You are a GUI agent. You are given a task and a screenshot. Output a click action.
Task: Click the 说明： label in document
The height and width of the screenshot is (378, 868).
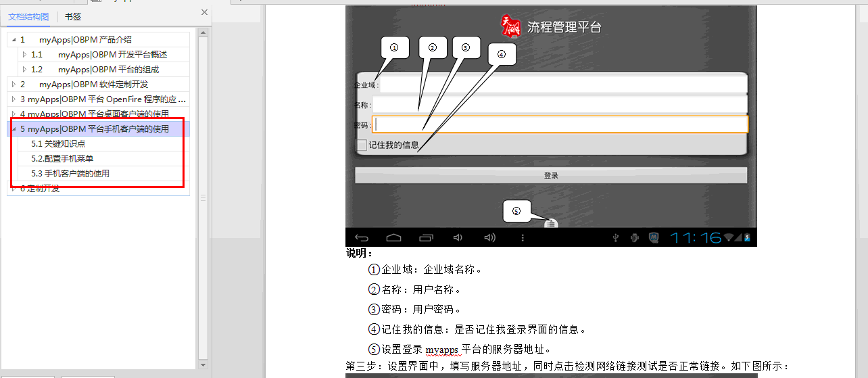click(x=360, y=253)
